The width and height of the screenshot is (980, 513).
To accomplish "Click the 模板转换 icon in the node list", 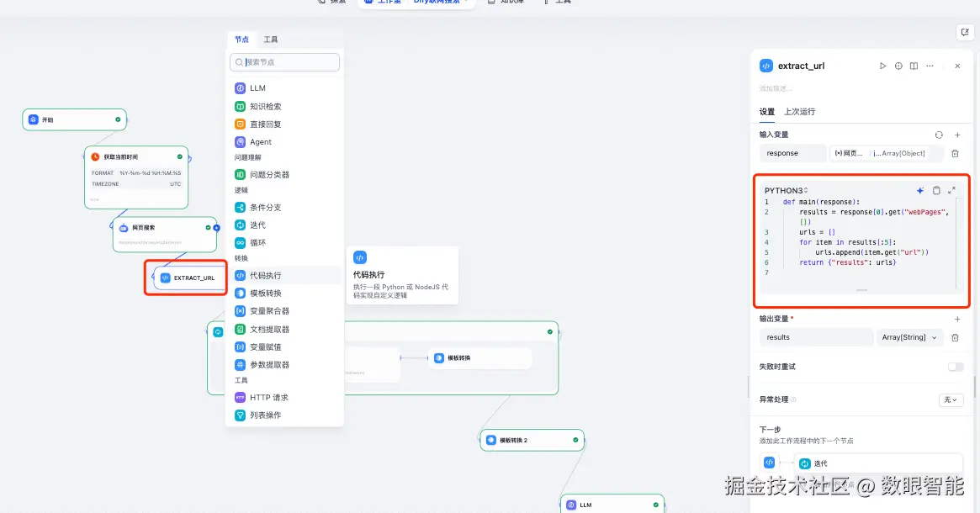I will click(x=240, y=293).
